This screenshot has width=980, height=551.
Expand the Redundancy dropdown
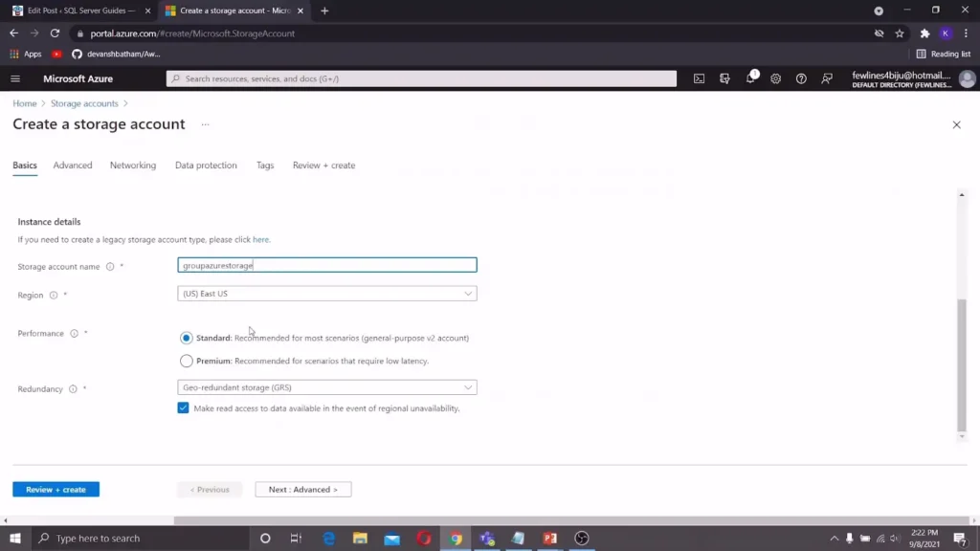tap(327, 387)
